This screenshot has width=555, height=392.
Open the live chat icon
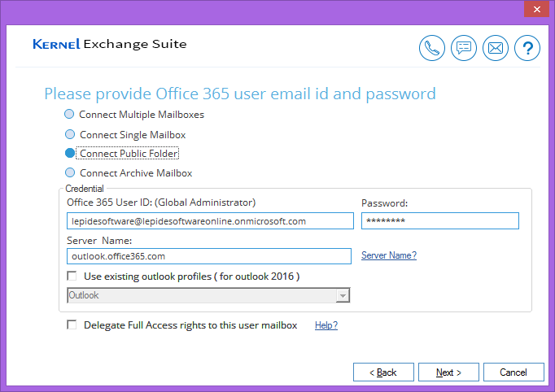[464, 48]
